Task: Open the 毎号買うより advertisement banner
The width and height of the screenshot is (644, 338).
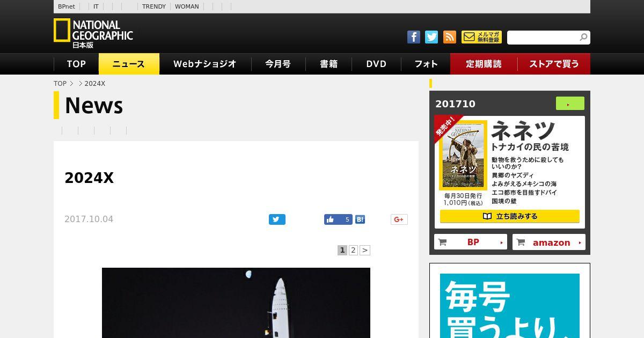Action: point(510,306)
